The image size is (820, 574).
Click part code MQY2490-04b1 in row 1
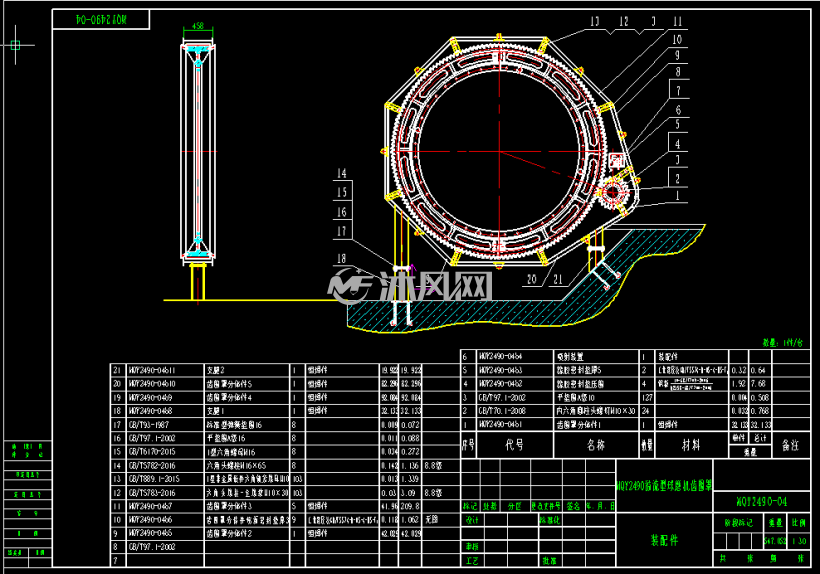click(x=500, y=424)
